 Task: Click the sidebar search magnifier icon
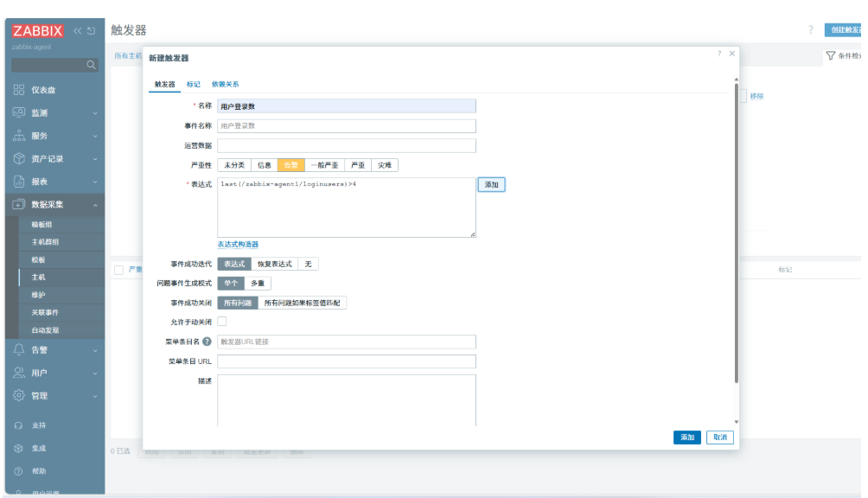(x=91, y=65)
